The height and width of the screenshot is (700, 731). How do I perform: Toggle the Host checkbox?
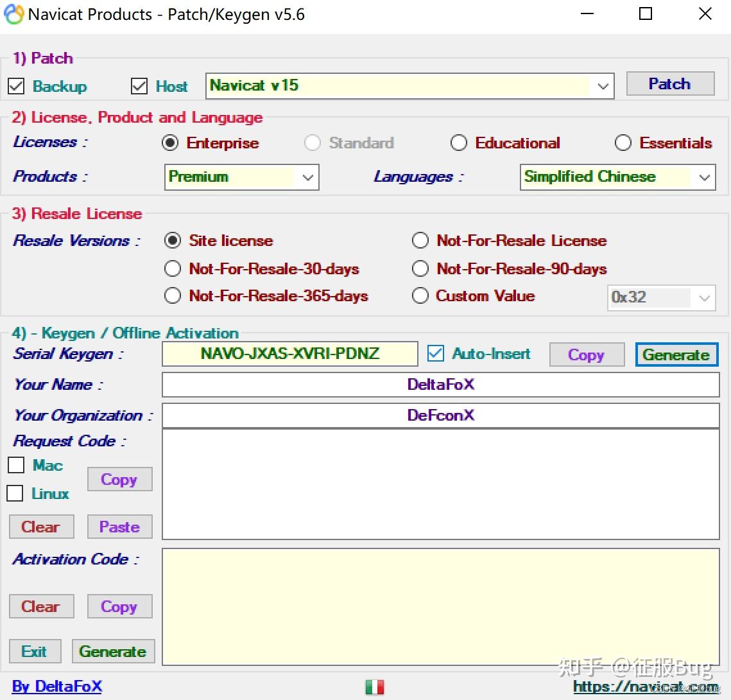[139, 86]
